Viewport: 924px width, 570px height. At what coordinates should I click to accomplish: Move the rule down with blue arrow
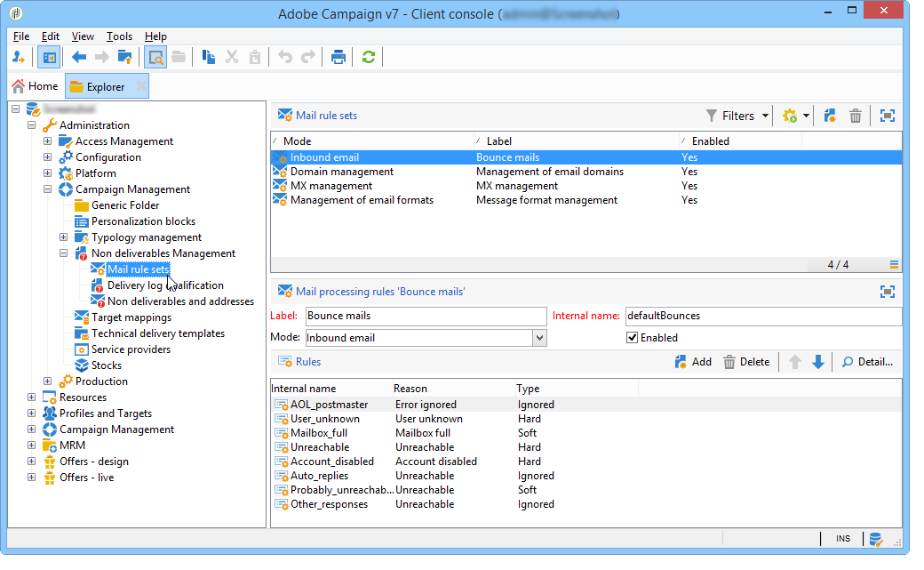[x=818, y=362]
